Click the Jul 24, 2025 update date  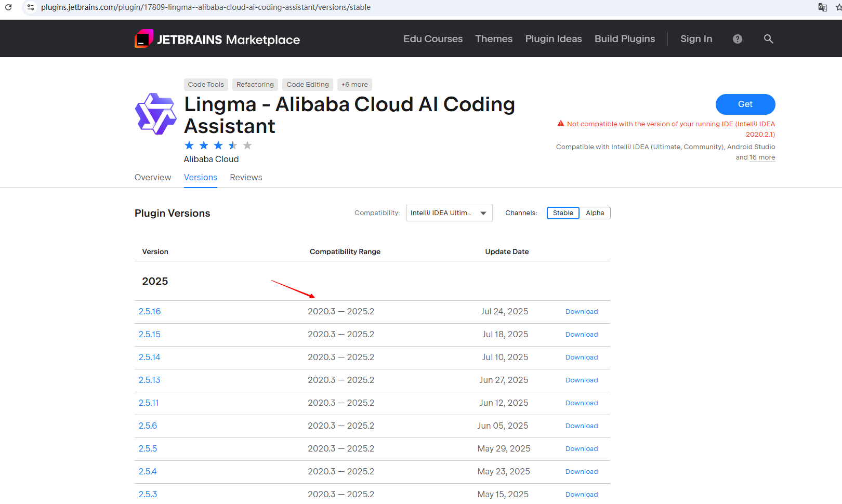pos(504,312)
